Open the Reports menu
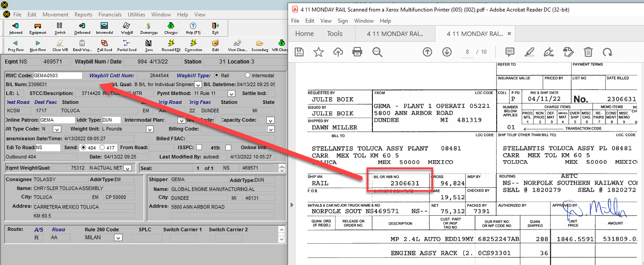The image size is (644, 265). point(83,15)
